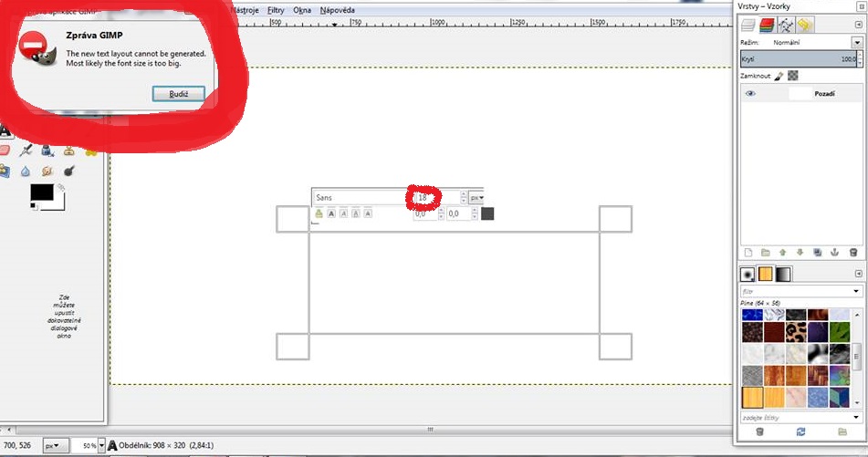
Task: Open the Režim blend mode dropdown
Action: coord(857,42)
